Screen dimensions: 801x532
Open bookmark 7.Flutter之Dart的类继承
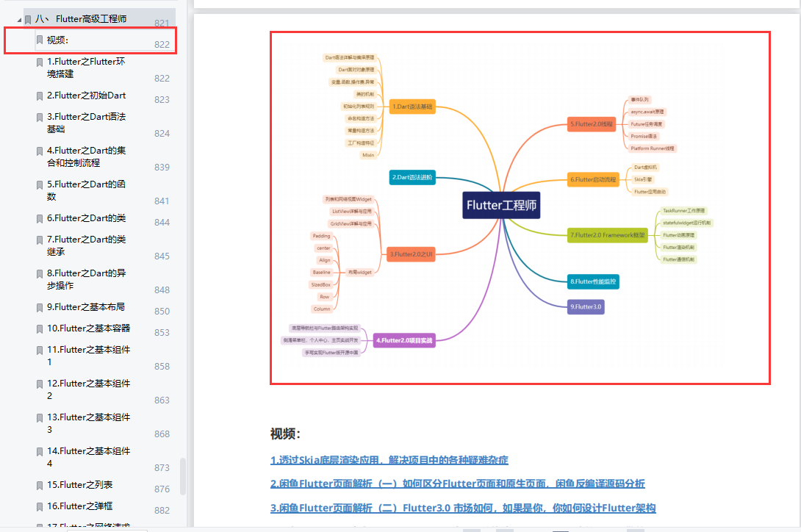[86, 245]
